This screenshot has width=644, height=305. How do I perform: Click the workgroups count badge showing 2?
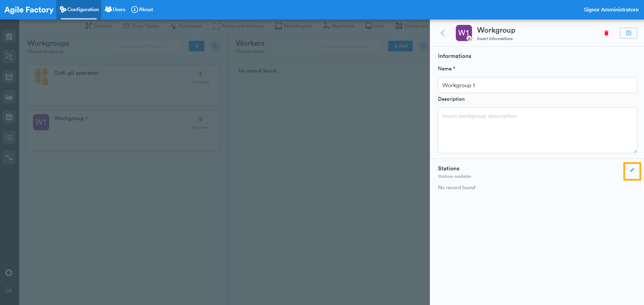click(214, 46)
